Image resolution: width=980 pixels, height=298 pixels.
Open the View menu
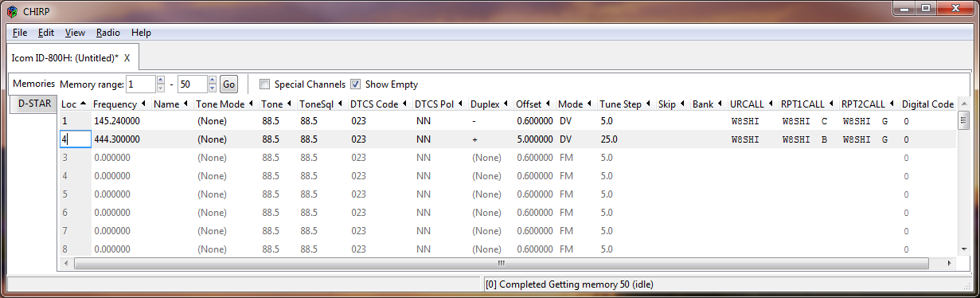pos(75,33)
